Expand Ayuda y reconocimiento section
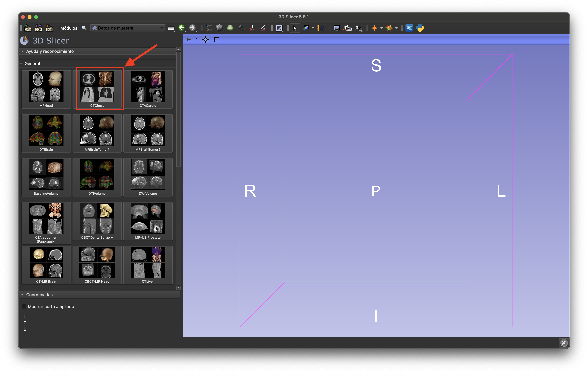Image resolution: width=588 pixels, height=373 pixels. pyautogui.click(x=50, y=51)
